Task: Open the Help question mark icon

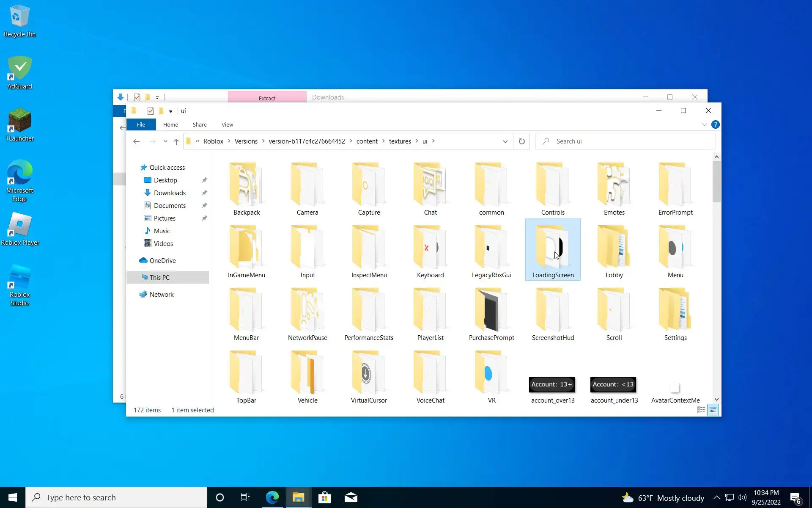Action: coord(715,124)
